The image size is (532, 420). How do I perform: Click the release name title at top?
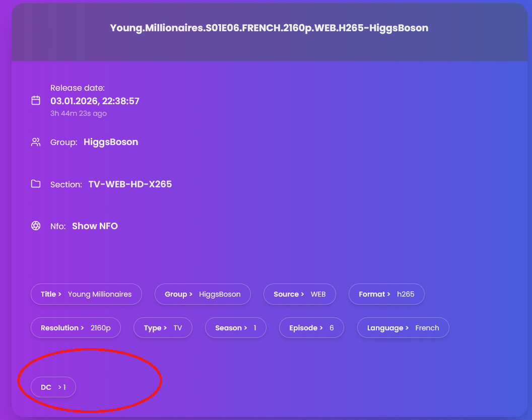tap(269, 28)
